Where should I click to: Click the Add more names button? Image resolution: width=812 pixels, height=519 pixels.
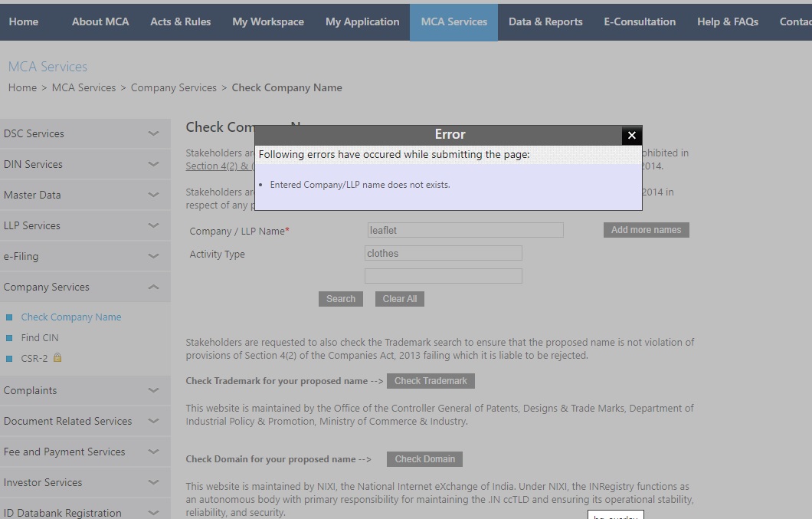tap(647, 230)
